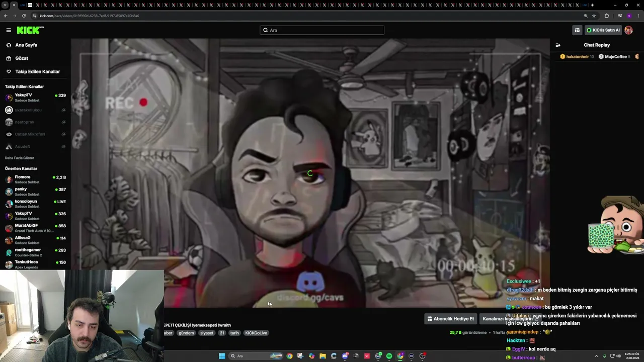
Task: Open the Kick hamburger menu
Action: click(x=9, y=30)
